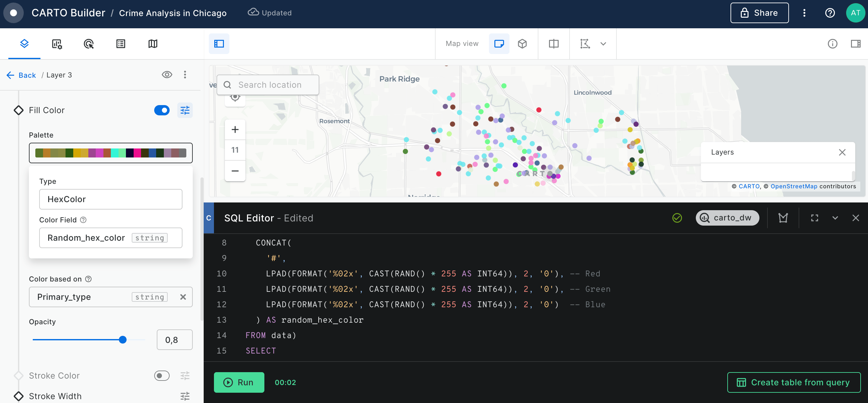Viewport: 868px width, 403px height.
Task: Toggle Layer 3 visibility eye
Action: point(167,75)
